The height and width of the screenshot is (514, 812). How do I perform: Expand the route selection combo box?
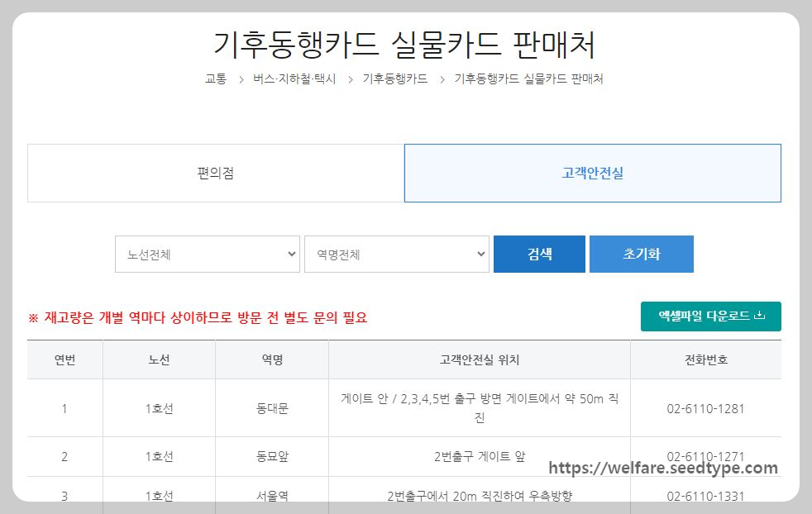pyautogui.click(x=207, y=254)
